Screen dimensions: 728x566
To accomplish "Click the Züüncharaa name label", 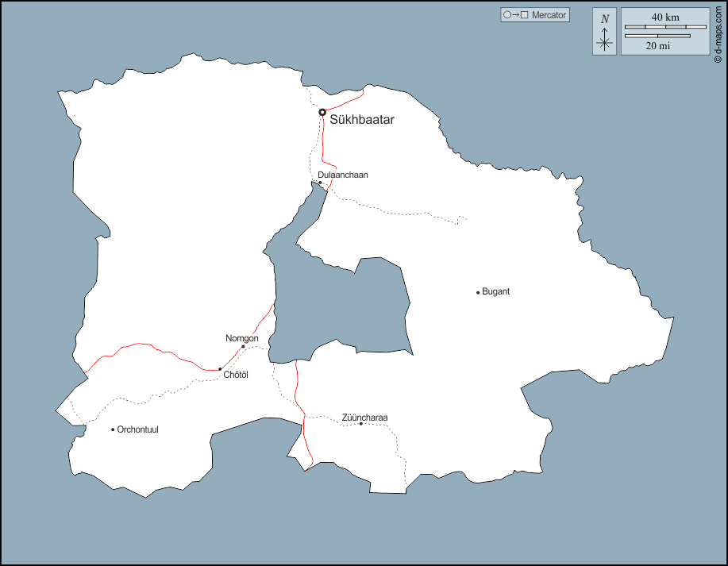I will click(x=365, y=417).
